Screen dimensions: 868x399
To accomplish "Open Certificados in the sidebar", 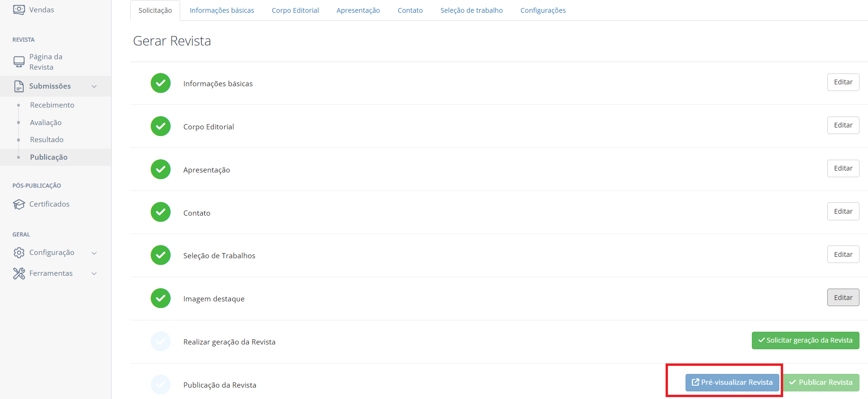I will [49, 204].
